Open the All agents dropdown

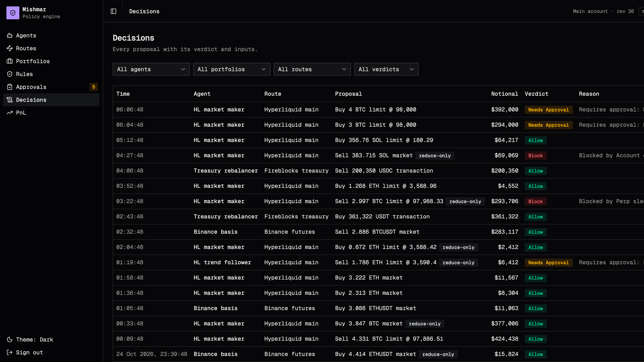coord(151,69)
